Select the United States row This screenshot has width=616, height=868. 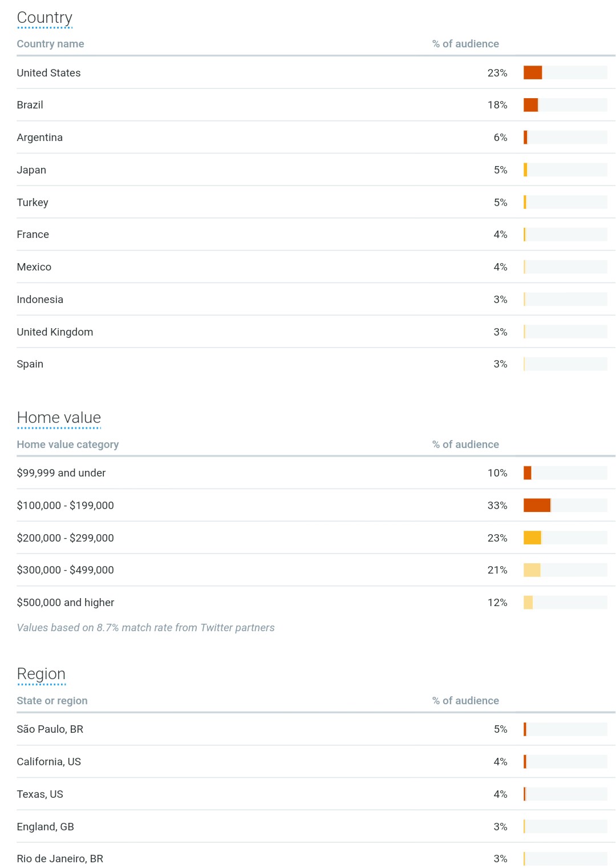[316, 72]
